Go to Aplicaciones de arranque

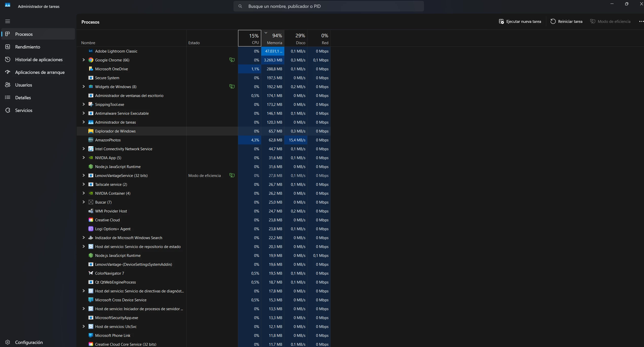pos(40,72)
